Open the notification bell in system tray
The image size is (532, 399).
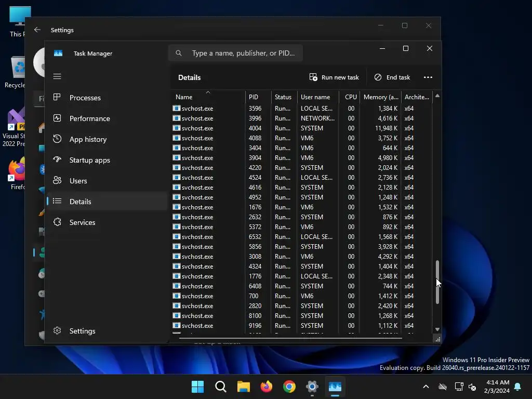point(518,387)
